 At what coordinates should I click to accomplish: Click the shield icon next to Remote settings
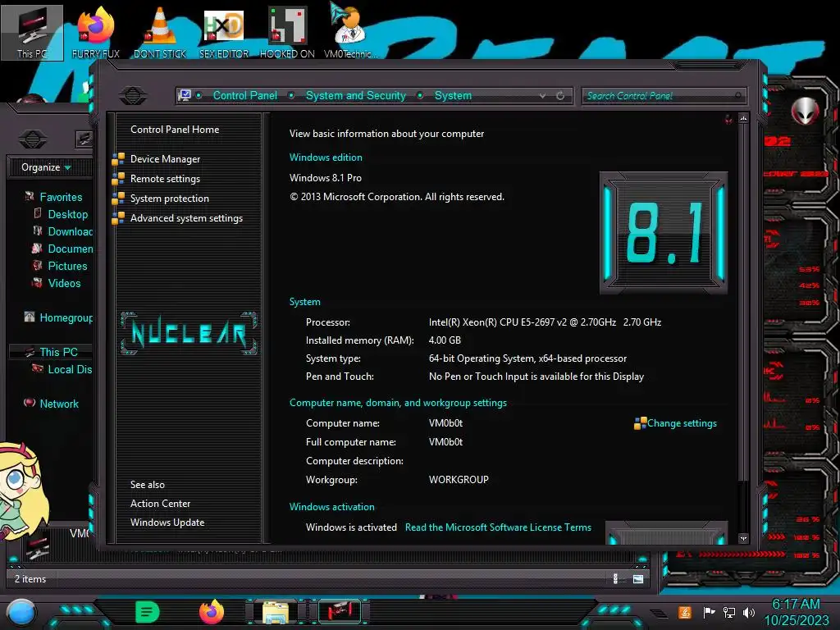coord(118,178)
